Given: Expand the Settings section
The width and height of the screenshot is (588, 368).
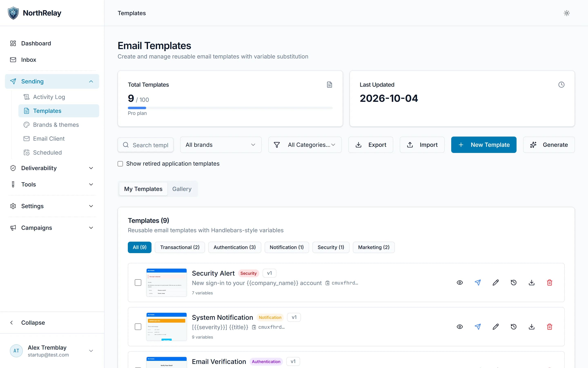Looking at the screenshot, I should tap(52, 206).
